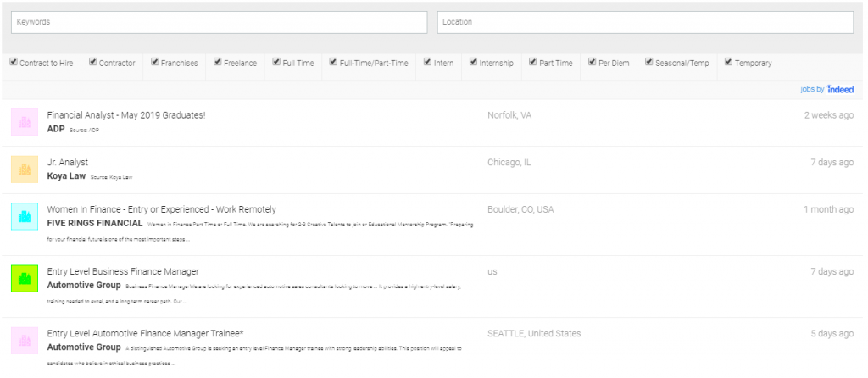Screen dimensions: 868x378
Task: Click the '2 weeks ago' posting date
Action: pos(829,115)
